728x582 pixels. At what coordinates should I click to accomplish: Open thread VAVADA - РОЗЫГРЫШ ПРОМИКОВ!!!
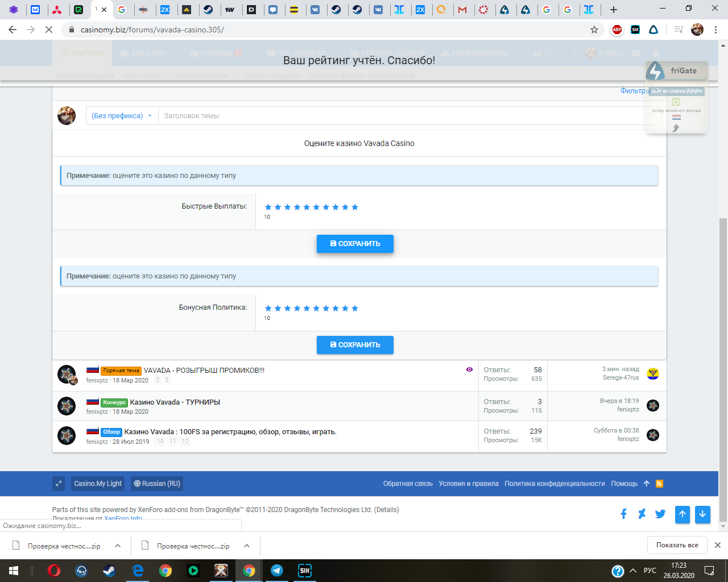[x=204, y=370]
